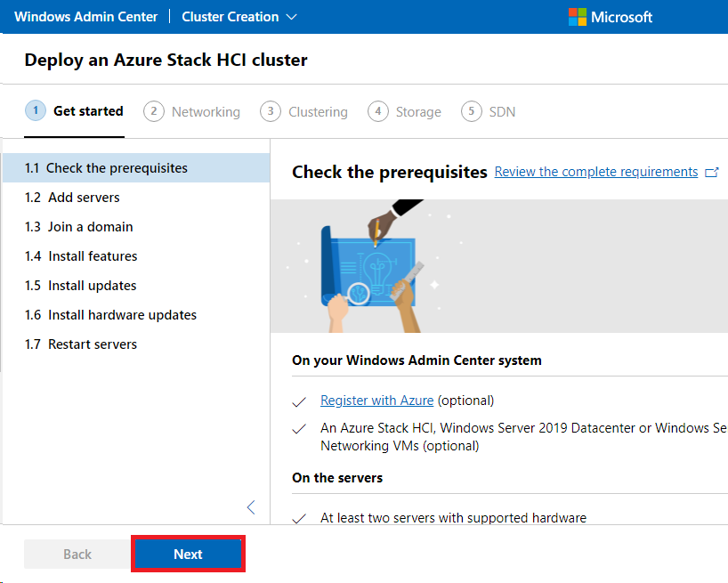Go to Windows Admin Center home
Screen dimensions: 728x583
[x=86, y=17]
